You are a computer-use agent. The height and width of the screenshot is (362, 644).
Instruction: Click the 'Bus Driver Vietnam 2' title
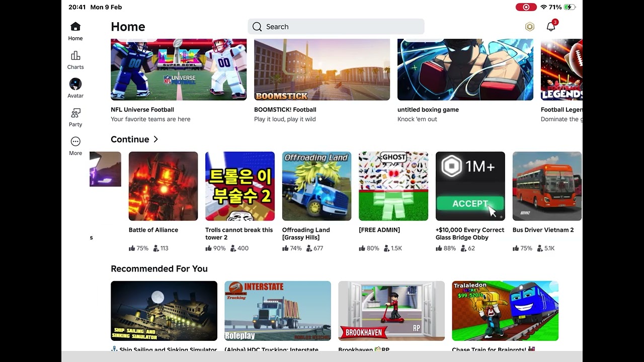pyautogui.click(x=543, y=230)
